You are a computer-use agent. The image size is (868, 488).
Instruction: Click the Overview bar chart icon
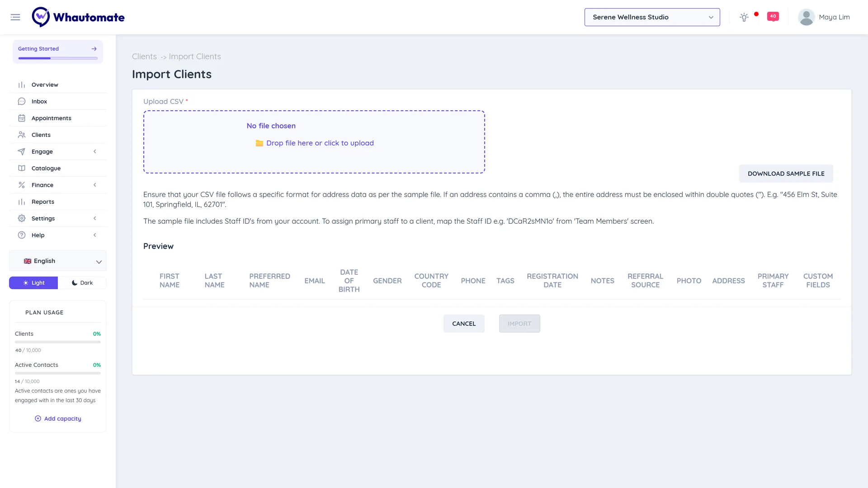pyautogui.click(x=22, y=85)
